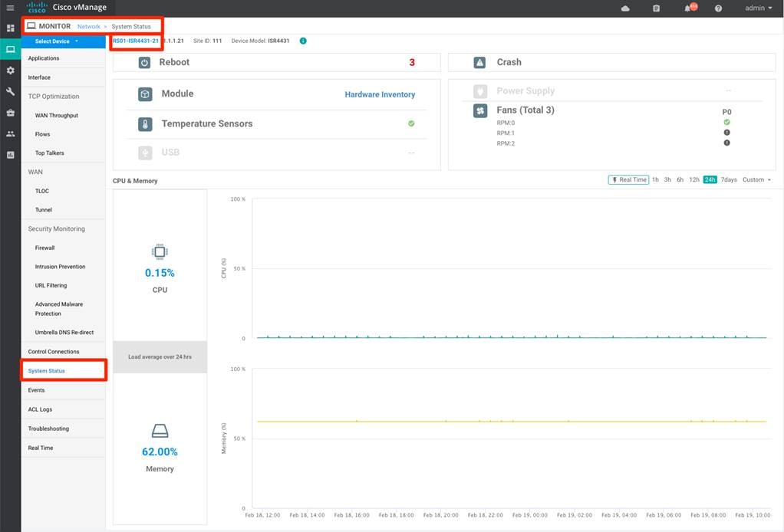Image resolution: width=784 pixels, height=532 pixels.
Task: Open the hamburger navigation menu
Action: coord(10,8)
